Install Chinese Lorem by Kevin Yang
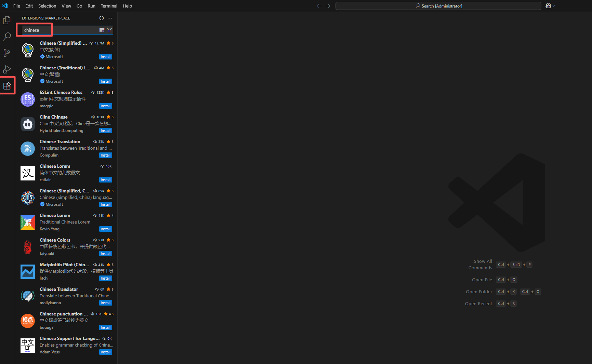 tap(106, 229)
